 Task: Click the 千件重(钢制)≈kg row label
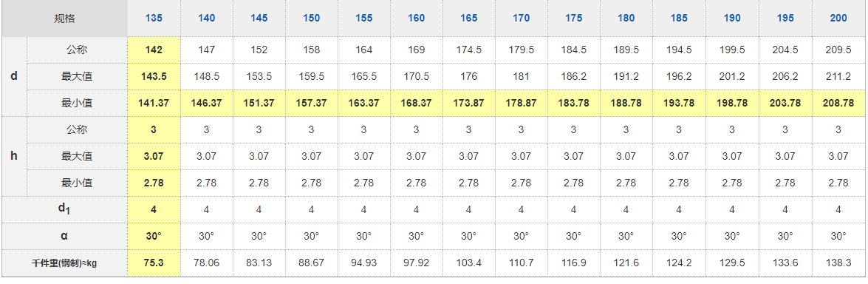tap(64, 263)
